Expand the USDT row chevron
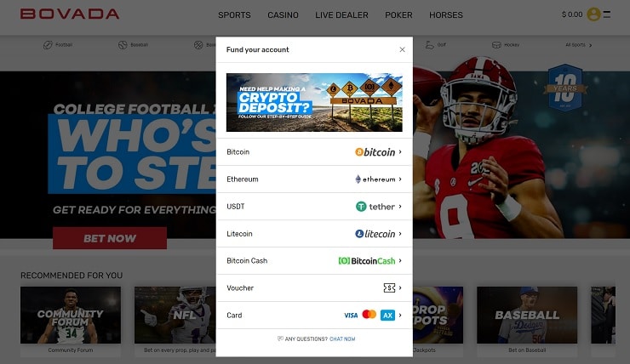Image resolution: width=630 pixels, height=364 pixels. (400, 207)
